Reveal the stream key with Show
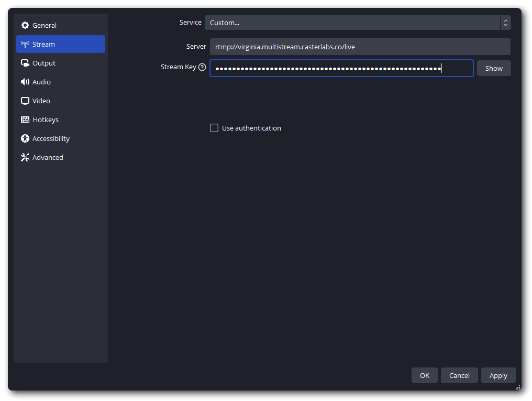The image size is (532, 401). [x=493, y=68]
